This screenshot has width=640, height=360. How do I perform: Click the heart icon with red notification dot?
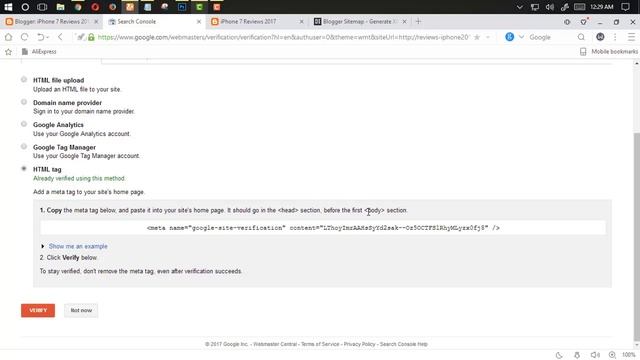(x=584, y=22)
